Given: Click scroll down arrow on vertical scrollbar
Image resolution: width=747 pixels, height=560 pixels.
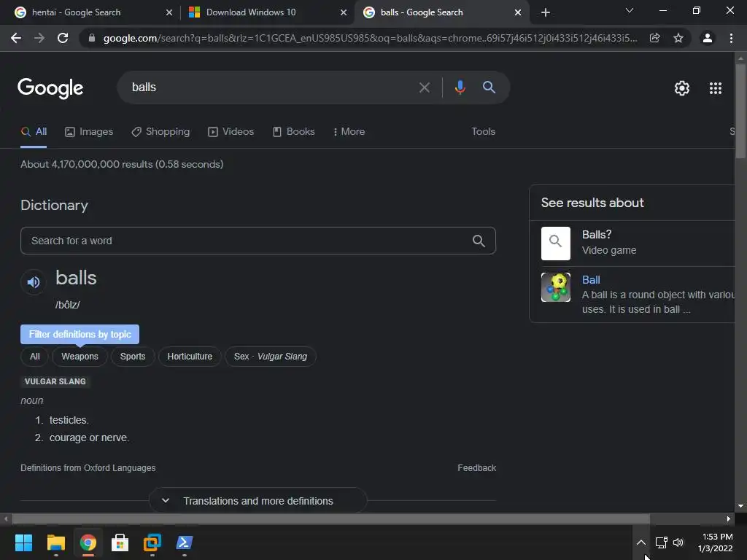Looking at the screenshot, I should [740, 506].
